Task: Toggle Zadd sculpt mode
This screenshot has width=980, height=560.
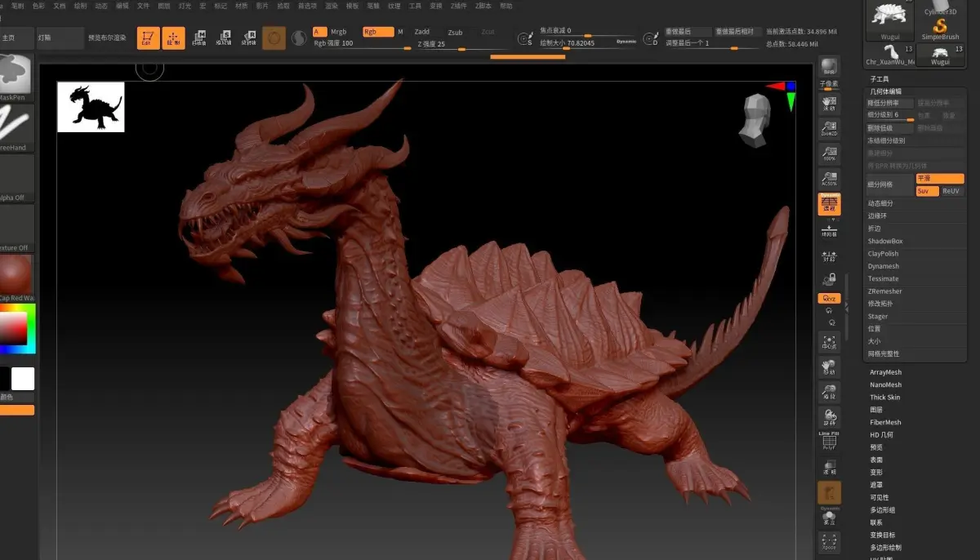Action: point(421,32)
